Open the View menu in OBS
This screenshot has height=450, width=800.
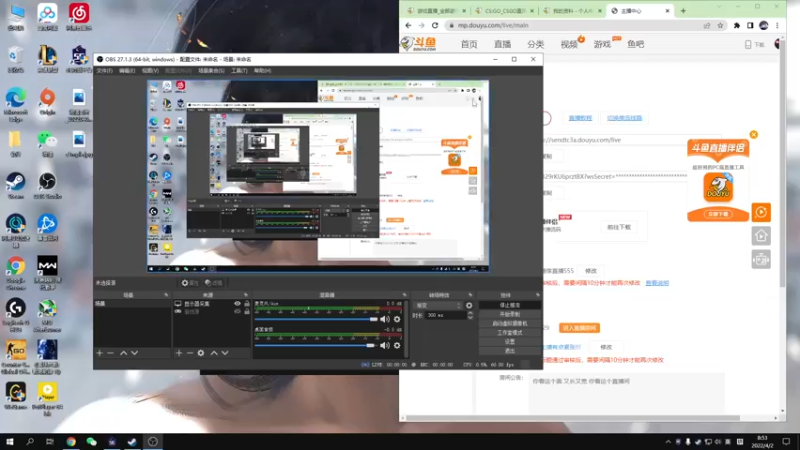point(149,70)
